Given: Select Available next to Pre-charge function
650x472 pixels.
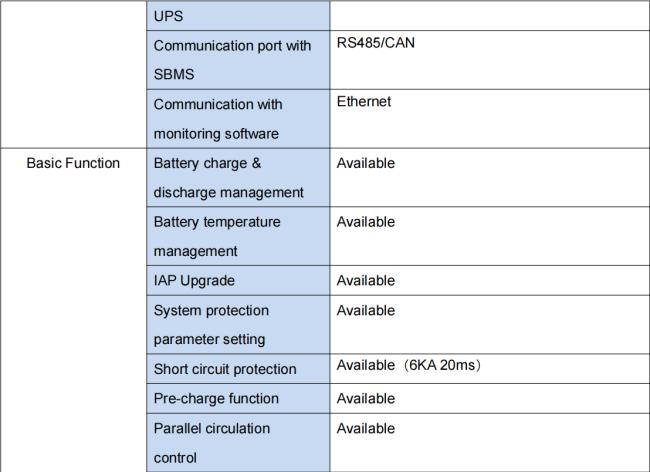Looking at the screenshot, I should (x=366, y=398).
